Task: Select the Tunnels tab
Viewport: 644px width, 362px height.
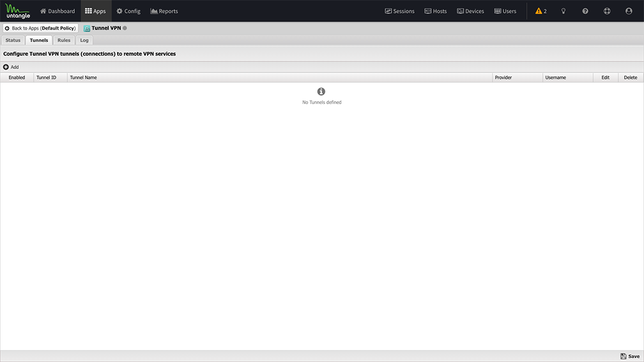Action: click(x=39, y=40)
